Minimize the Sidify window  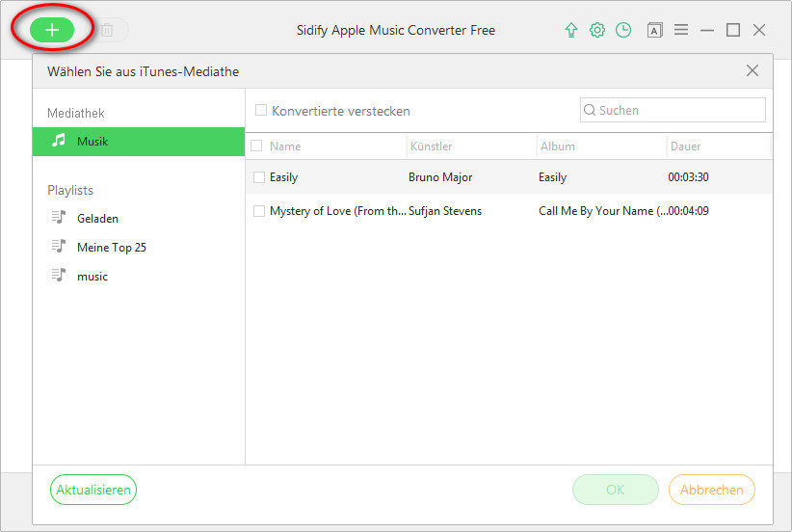707,30
